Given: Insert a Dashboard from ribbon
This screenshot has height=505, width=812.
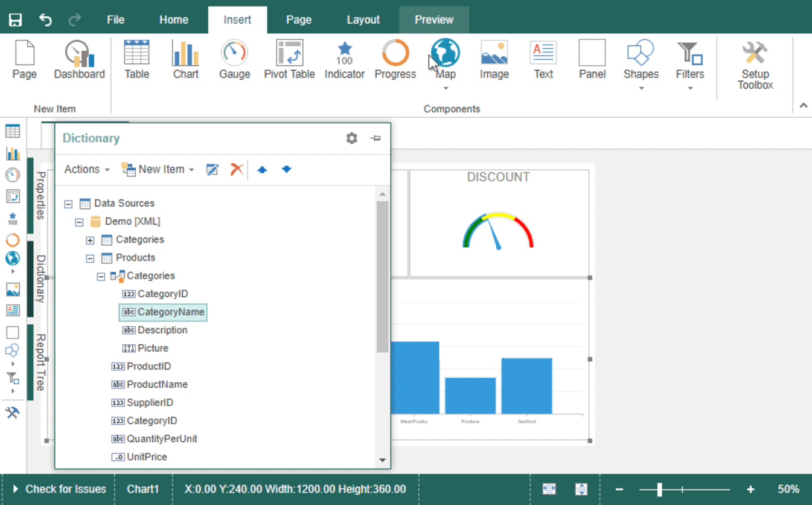Looking at the screenshot, I should click(79, 60).
